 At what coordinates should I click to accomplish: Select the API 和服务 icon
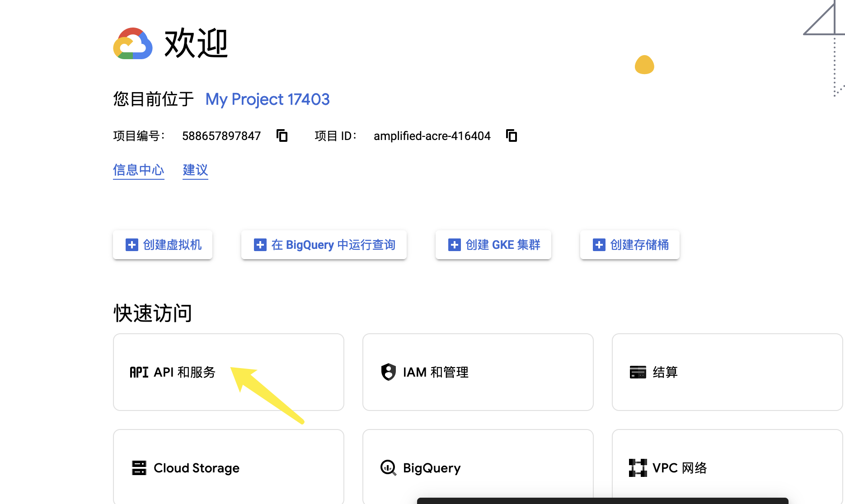[x=139, y=372]
